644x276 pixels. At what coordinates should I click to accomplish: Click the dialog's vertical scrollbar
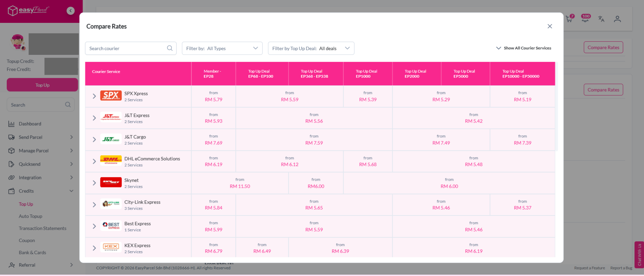pos(557,106)
